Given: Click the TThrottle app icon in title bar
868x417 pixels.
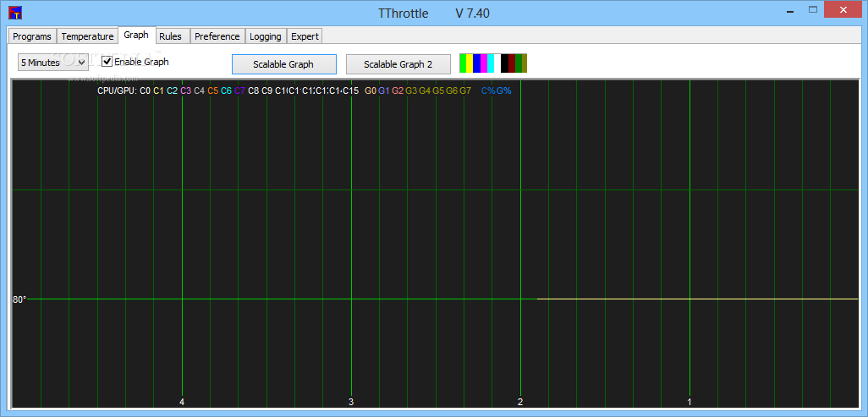Looking at the screenshot, I should 15,13.
